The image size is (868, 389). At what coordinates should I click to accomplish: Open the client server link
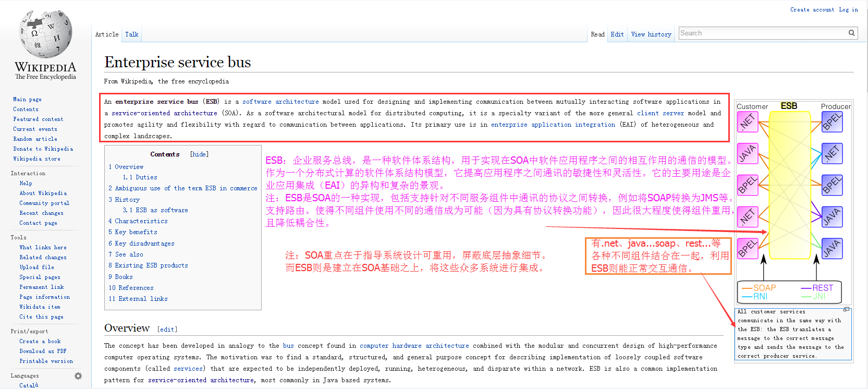(661, 113)
